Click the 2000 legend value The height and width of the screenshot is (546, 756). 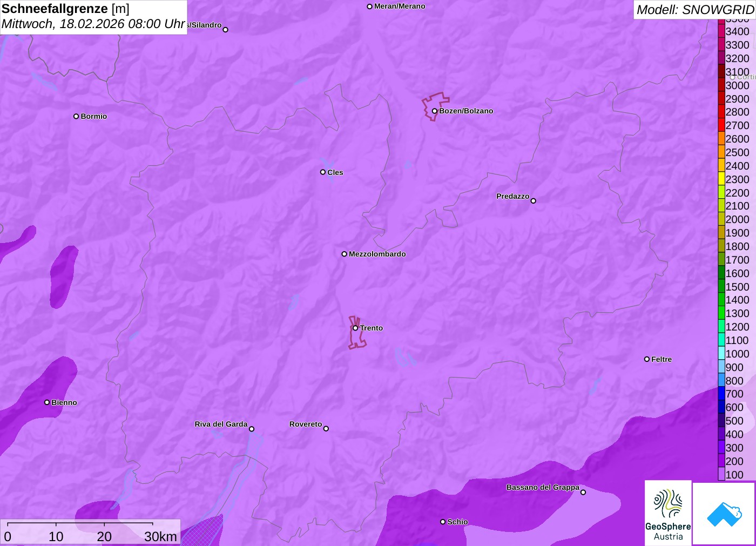(x=738, y=219)
